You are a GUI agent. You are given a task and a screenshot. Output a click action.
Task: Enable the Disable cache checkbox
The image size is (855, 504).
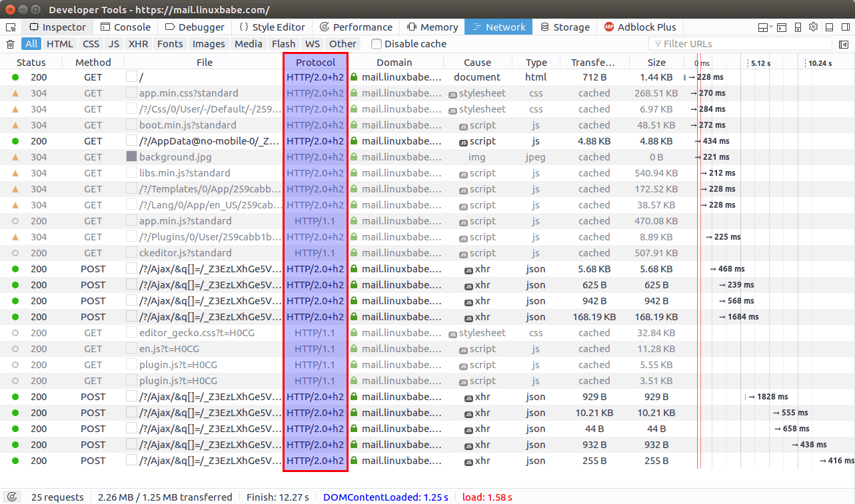click(x=377, y=44)
